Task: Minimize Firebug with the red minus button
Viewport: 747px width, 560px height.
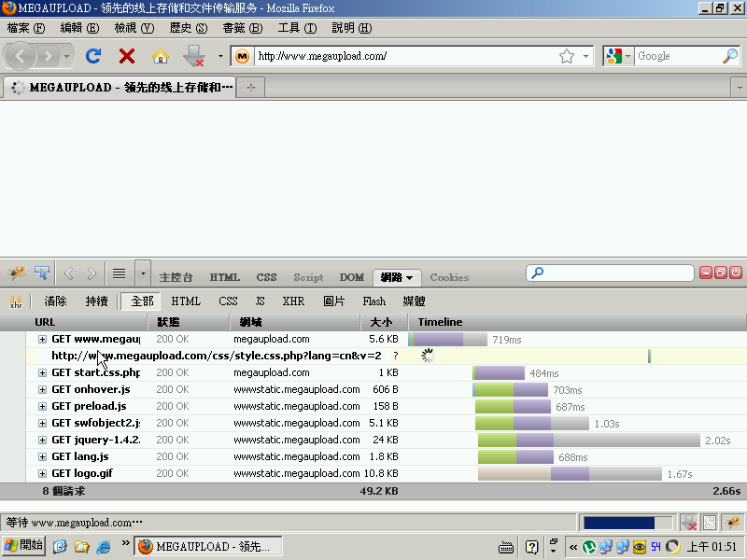Action: coord(706,273)
